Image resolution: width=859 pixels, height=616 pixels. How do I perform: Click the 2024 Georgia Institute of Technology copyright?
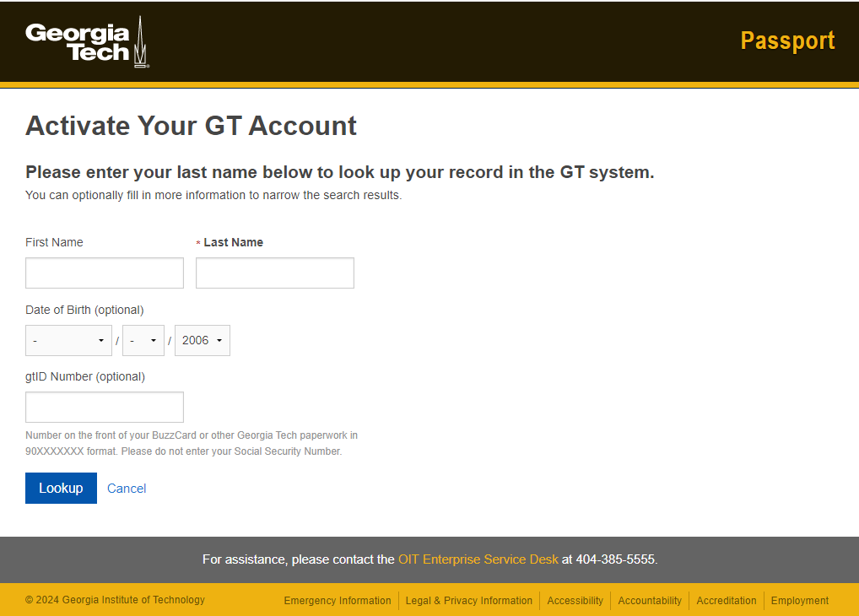pos(115,600)
